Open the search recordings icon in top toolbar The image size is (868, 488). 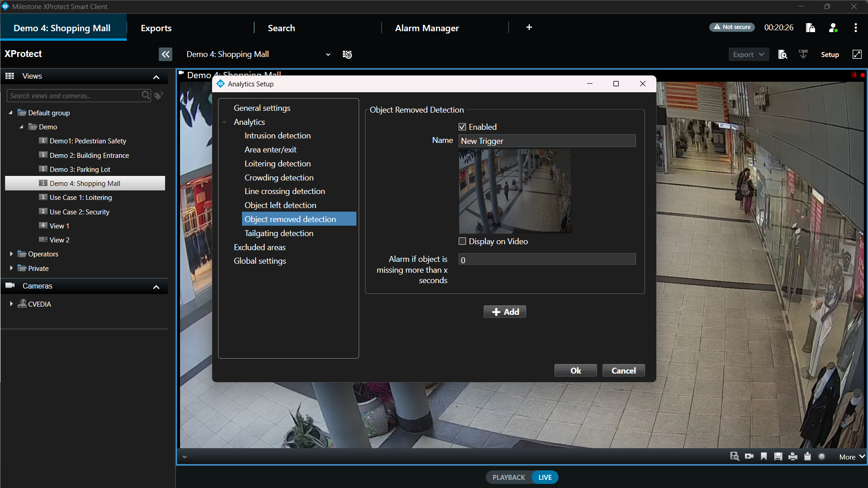pyautogui.click(x=783, y=54)
